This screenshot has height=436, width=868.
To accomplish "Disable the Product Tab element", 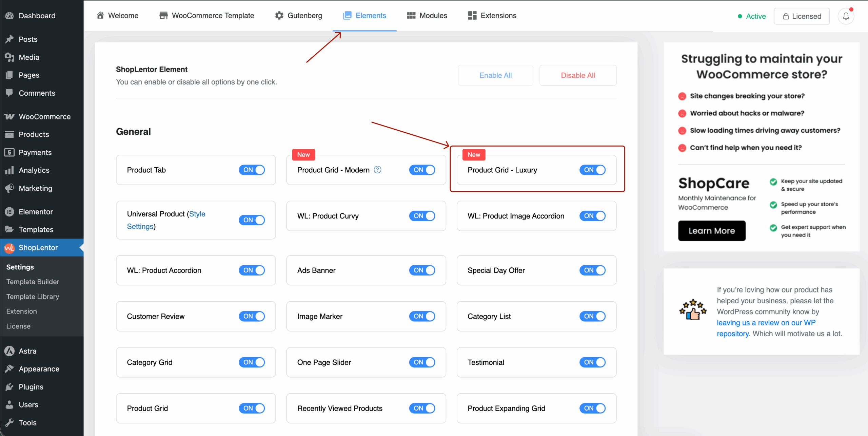I will pyautogui.click(x=252, y=170).
